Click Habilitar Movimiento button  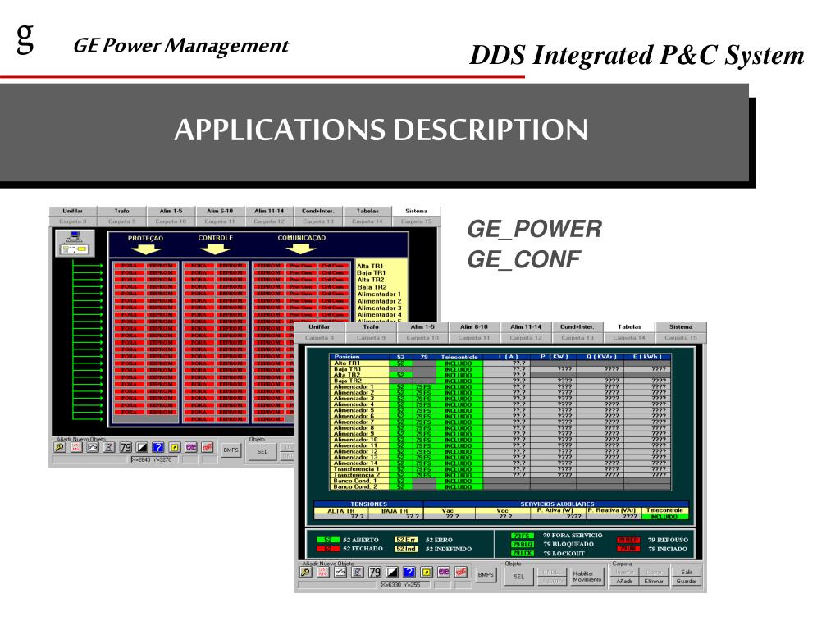[x=587, y=577]
